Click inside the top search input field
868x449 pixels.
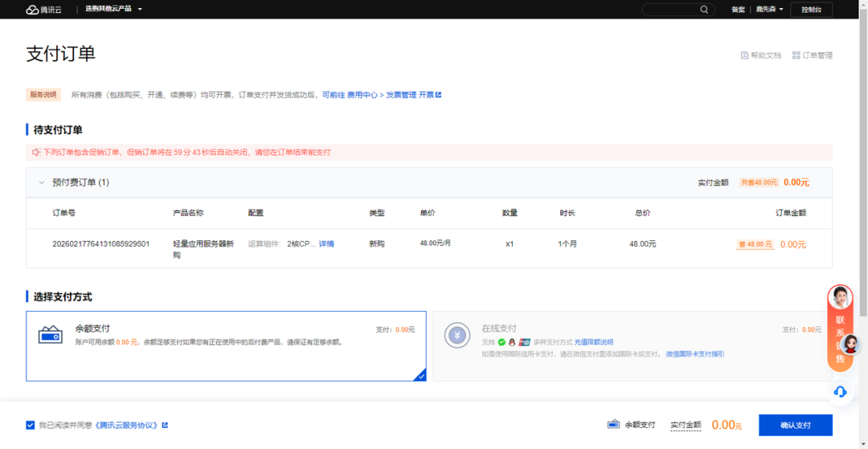pyautogui.click(x=669, y=10)
